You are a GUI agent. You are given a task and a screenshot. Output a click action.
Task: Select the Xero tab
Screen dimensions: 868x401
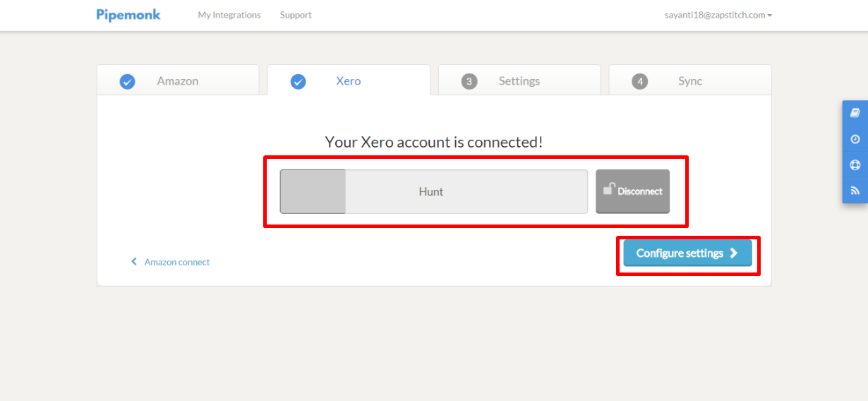[x=349, y=80]
